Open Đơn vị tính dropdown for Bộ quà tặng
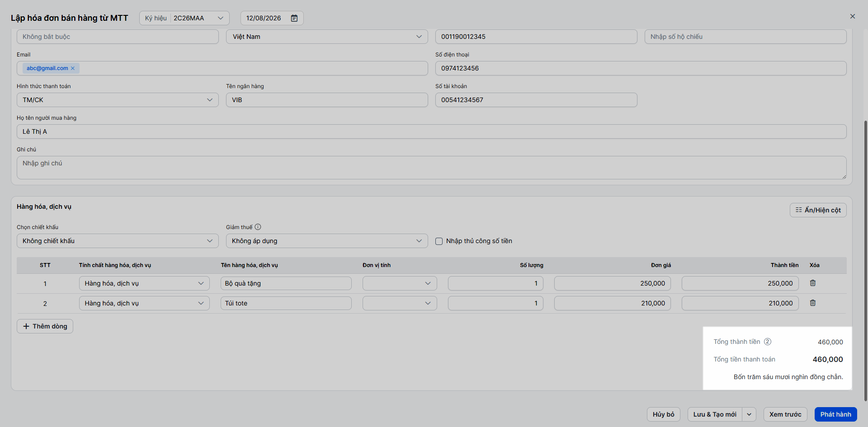Screen dimensions: 868x427 point(400,283)
